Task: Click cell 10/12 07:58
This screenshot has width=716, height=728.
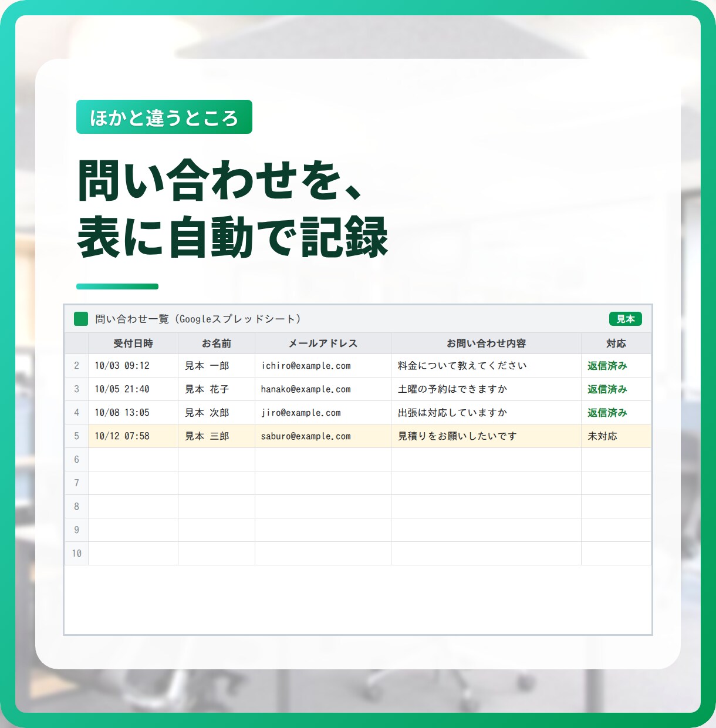Action: click(x=133, y=436)
